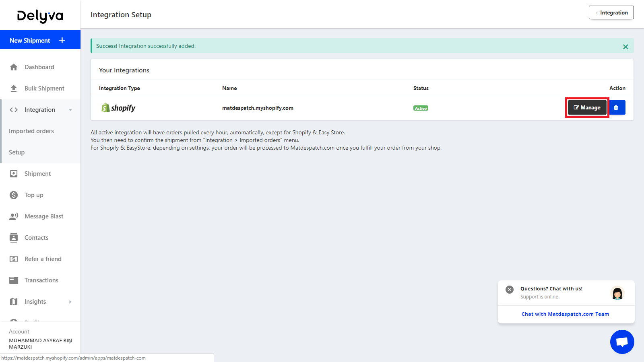Click Chat with Matdespatch.com Team link
The width and height of the screenshot is (644, 362).
pos(565,314)
